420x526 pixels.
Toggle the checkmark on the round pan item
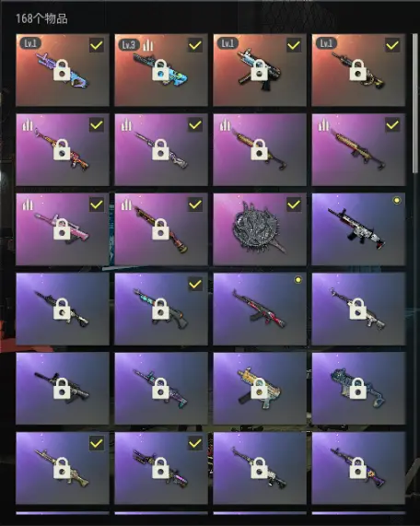[x=294, y=205]
